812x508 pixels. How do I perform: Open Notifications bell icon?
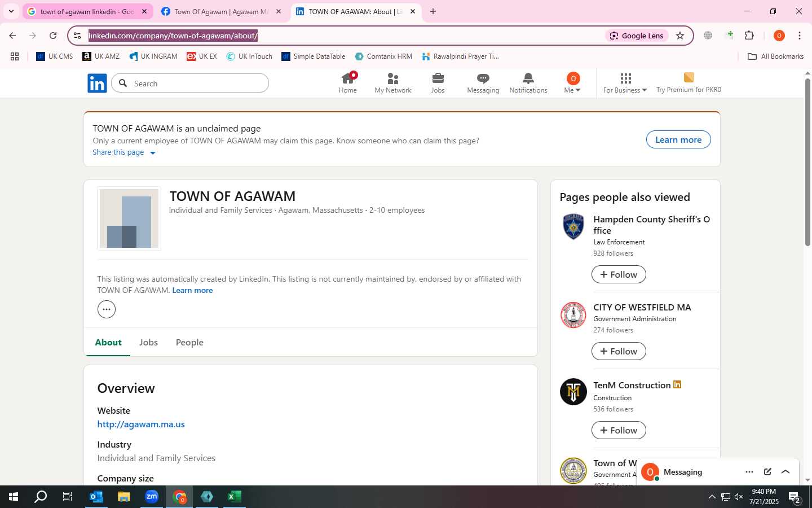click(x=528, y=83)
